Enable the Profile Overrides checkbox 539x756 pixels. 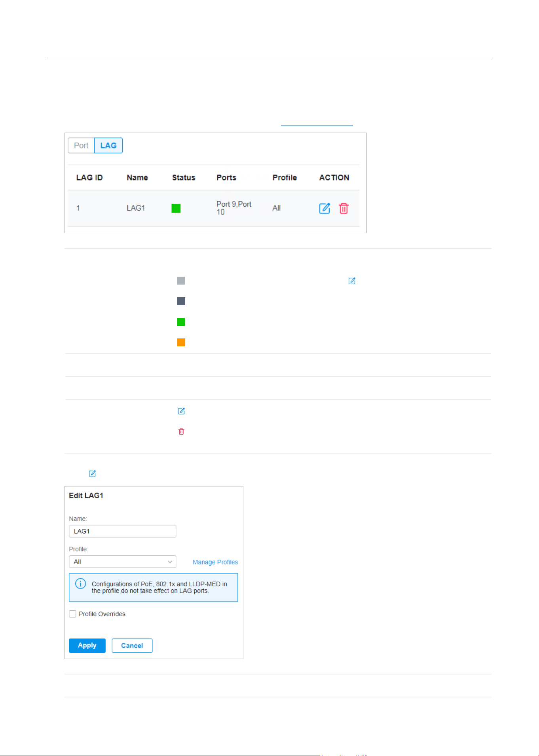click(x=72, y=614)
